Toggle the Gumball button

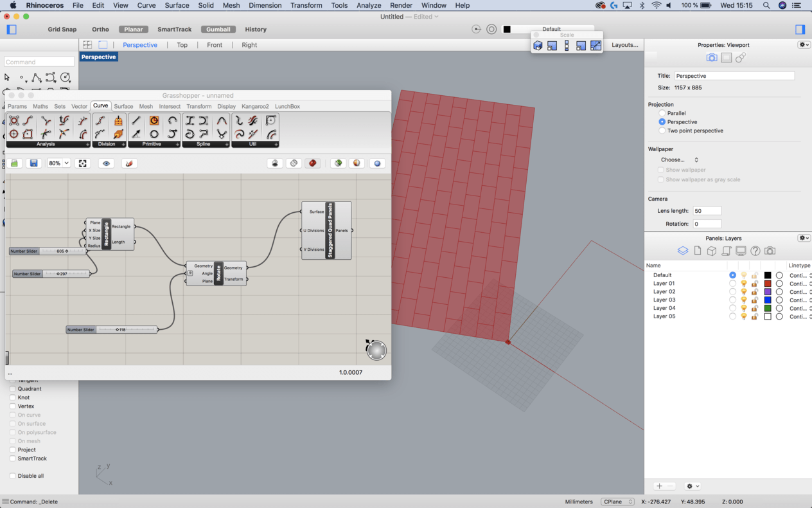[218, 30]
